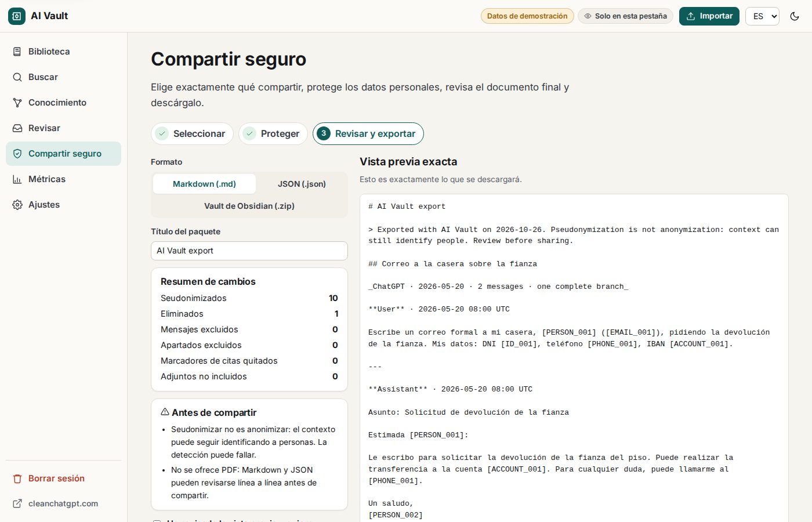Select the Revisar y exportar step
Screen dimensions: 812x522
[x=368, y=133]
